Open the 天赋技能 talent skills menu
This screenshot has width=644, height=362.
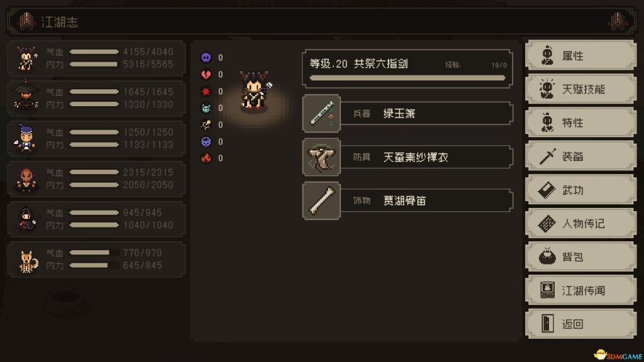coord(580,89)
